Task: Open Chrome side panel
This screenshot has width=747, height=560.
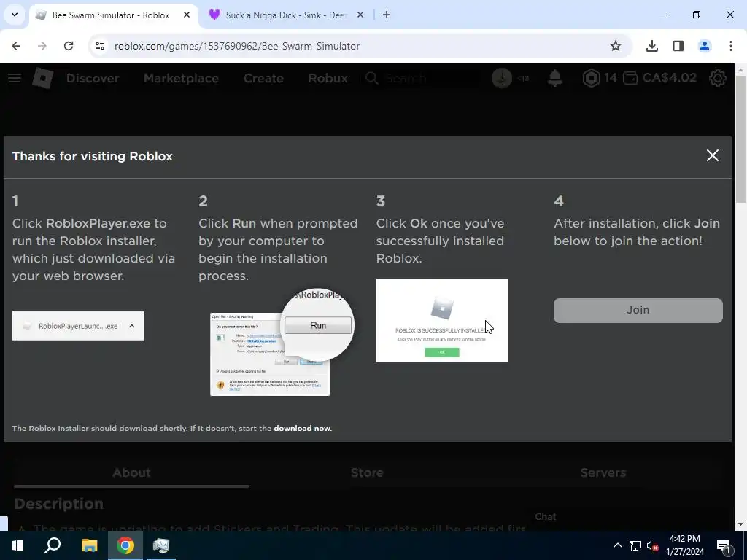Action: pos(678,46)
